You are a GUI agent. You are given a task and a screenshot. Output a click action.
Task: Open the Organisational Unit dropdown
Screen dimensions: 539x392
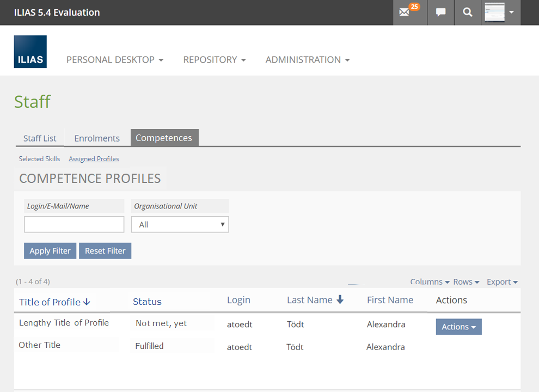(180, 224)
